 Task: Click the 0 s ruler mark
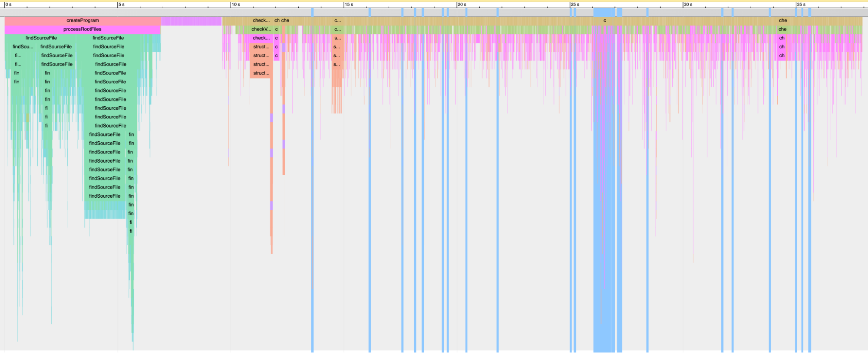(x=8, y=4)
